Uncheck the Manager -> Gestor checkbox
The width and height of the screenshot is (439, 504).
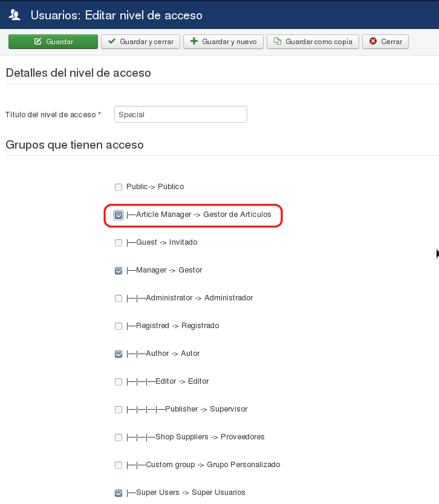point(119,271)
